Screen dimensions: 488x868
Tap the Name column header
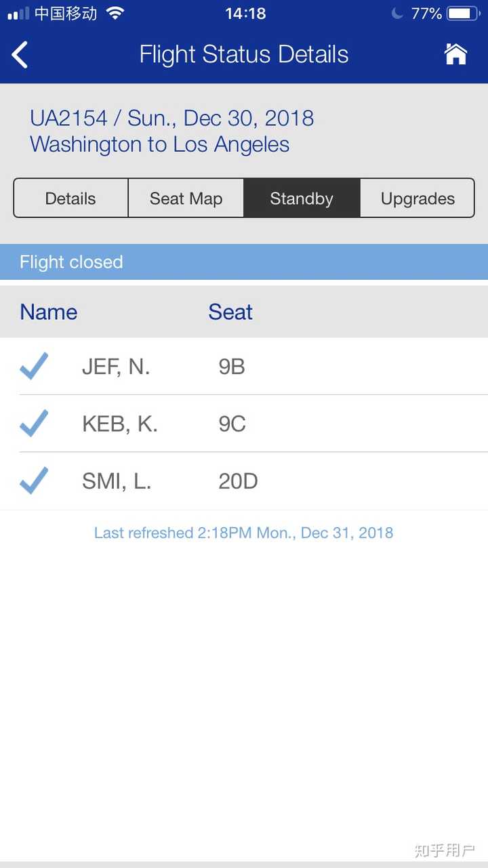[x=49, y=312]
